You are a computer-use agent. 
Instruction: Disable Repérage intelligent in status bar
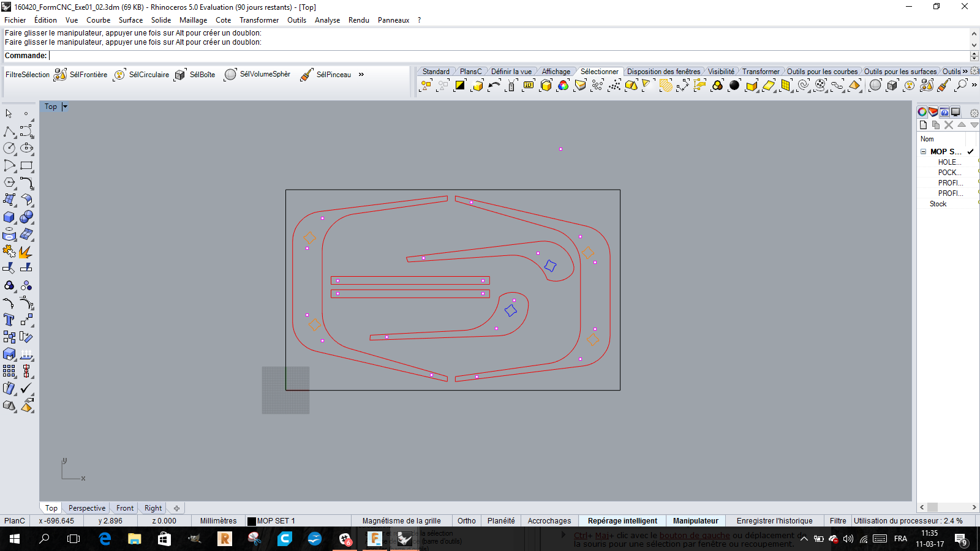point(622,521)
